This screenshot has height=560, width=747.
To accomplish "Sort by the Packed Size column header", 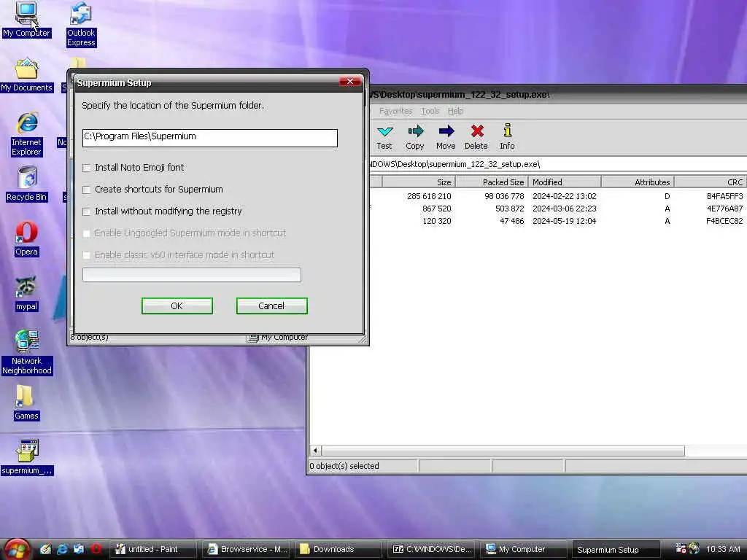I will coord(492,182).
